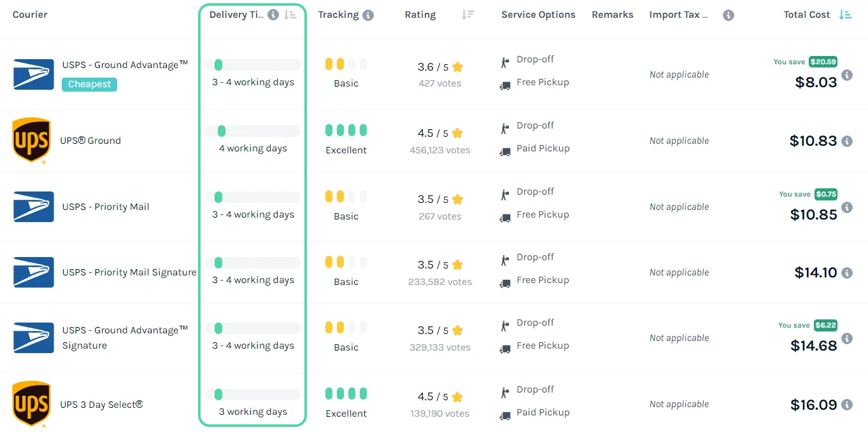
Task: Click '4 working days' delivery text
Action: tap(253, 148)
